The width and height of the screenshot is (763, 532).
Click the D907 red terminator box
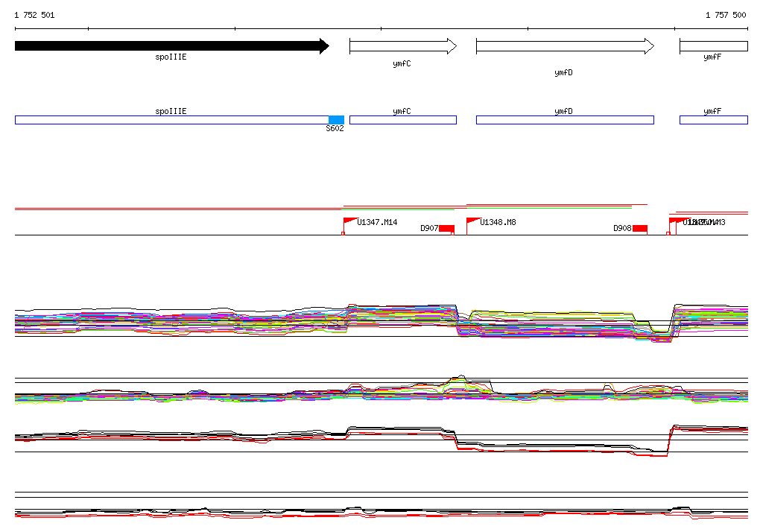[447, 229]
